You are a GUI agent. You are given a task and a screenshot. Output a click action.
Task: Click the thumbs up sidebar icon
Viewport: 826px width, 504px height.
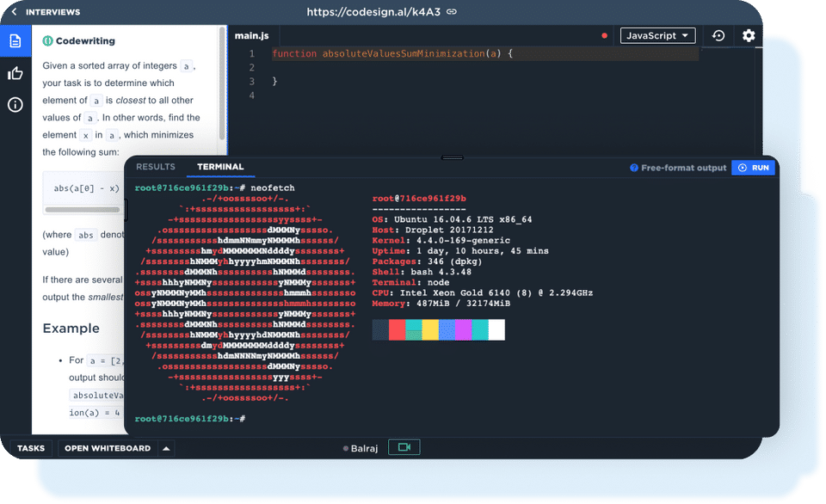point(15,73)
